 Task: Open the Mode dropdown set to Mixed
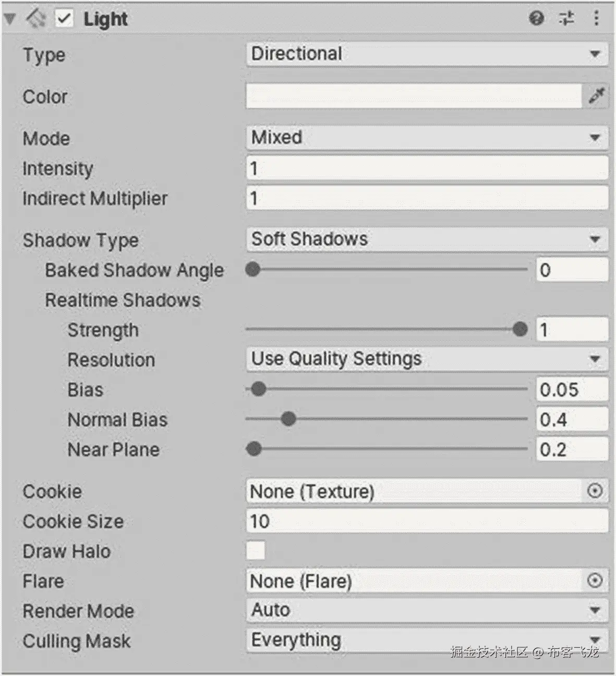[x=427, y=138]
